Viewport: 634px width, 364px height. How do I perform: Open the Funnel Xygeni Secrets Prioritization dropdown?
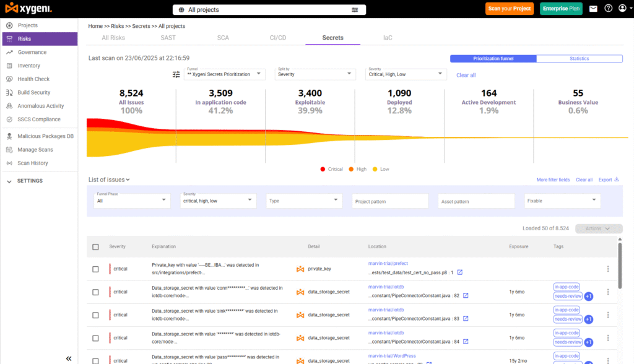pos(224,74)
